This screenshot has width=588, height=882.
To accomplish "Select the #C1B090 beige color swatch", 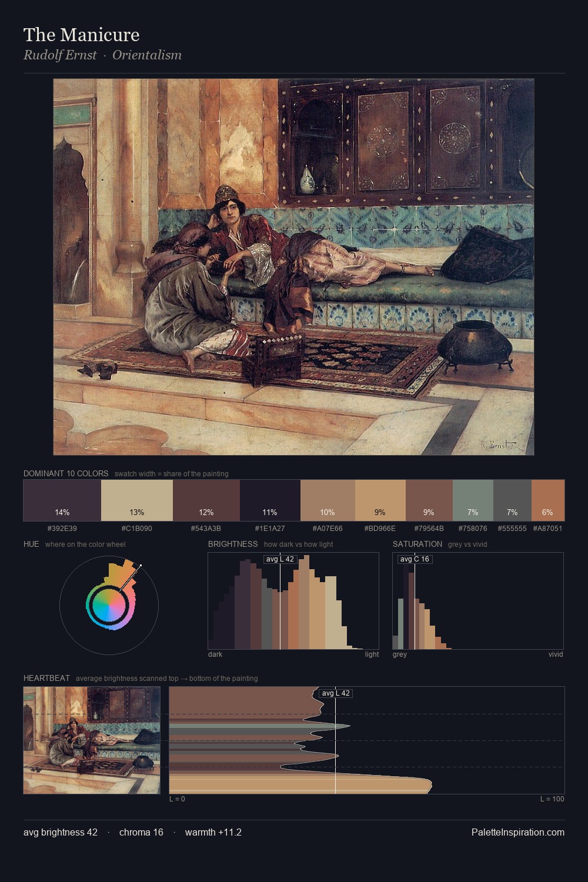I will coord(137,500).
